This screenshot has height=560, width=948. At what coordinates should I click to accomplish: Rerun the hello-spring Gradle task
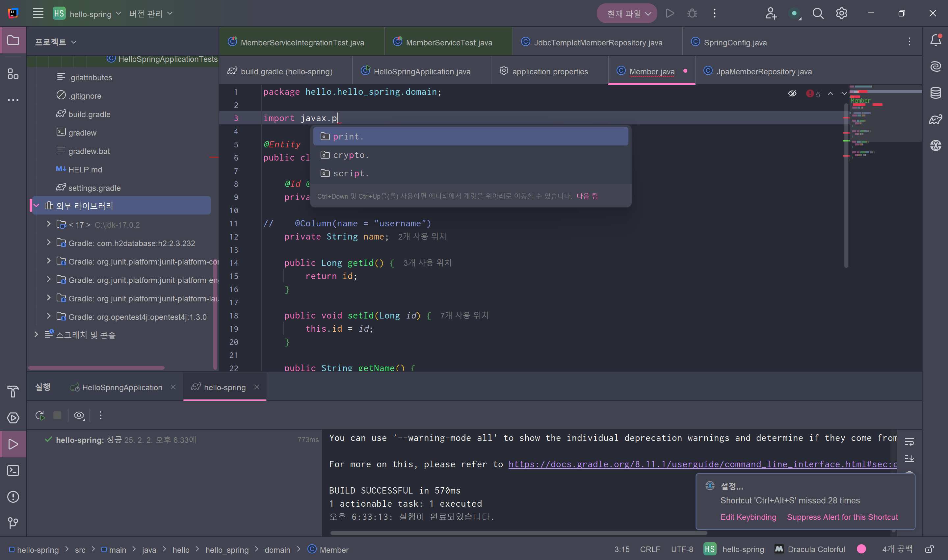40,416
